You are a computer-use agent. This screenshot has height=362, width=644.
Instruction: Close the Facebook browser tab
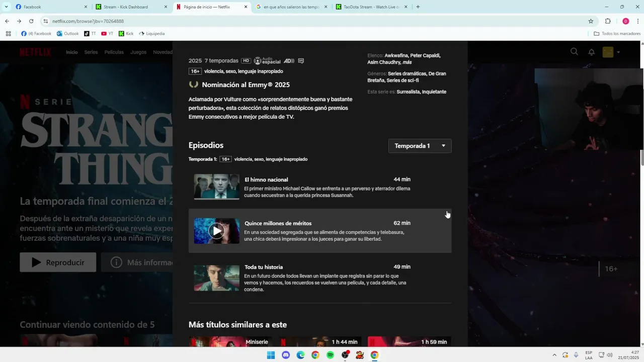pyautogui.click(x=86, y=7)
